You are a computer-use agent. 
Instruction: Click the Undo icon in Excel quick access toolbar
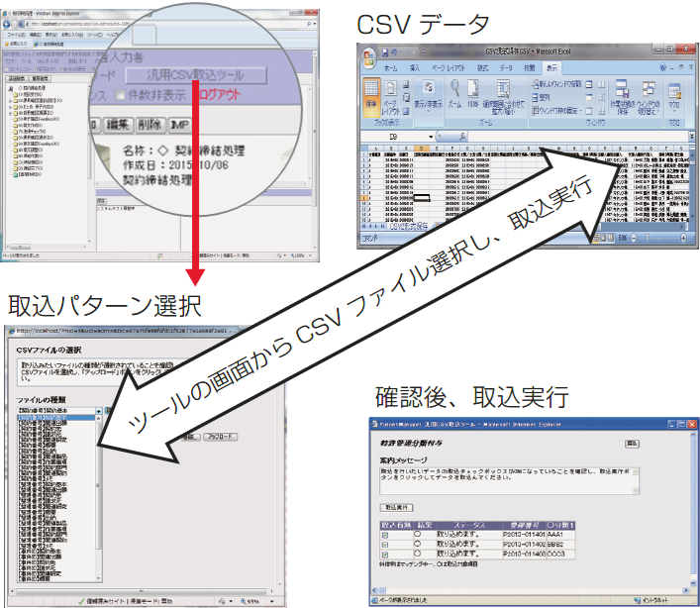[x=395, y=52]
